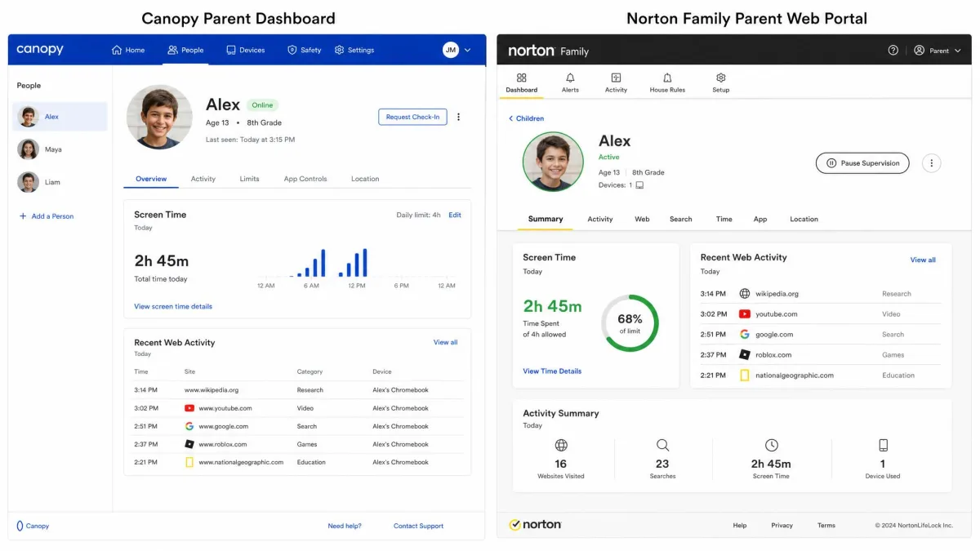The height and width of the screenshot is (551, 980).
Task: Click the Canopy logo in the header
Action: pyautogui.click(x=39, y=49)
